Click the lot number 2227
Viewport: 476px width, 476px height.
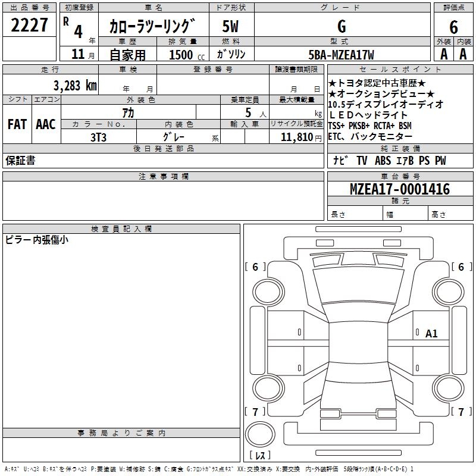(29, 25)
